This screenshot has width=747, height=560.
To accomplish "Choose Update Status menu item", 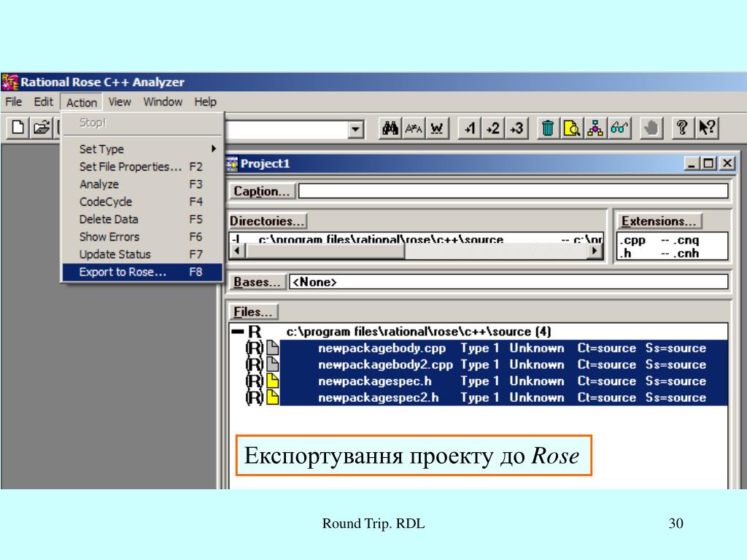I will 142,254.
